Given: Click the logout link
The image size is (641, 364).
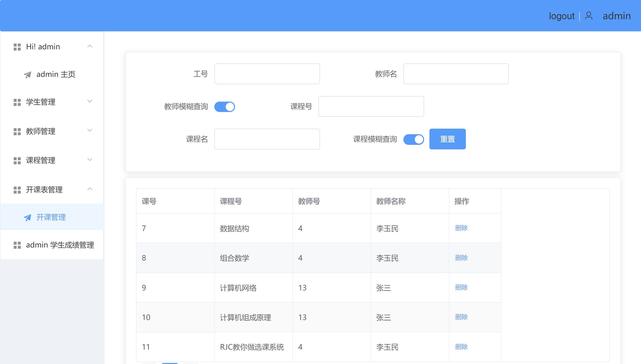Looking at the screenshot, I should [562, 16].
